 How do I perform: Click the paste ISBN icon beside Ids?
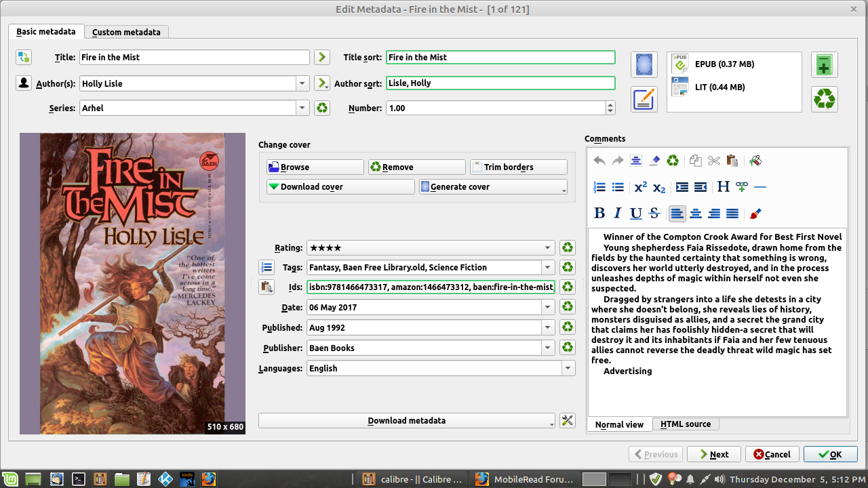[x=267, y=287]
